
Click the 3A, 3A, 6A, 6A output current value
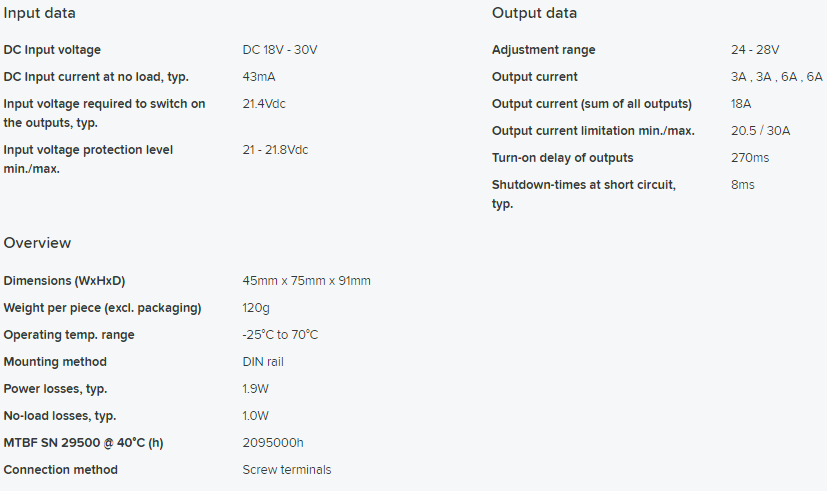tap(776, 77)
